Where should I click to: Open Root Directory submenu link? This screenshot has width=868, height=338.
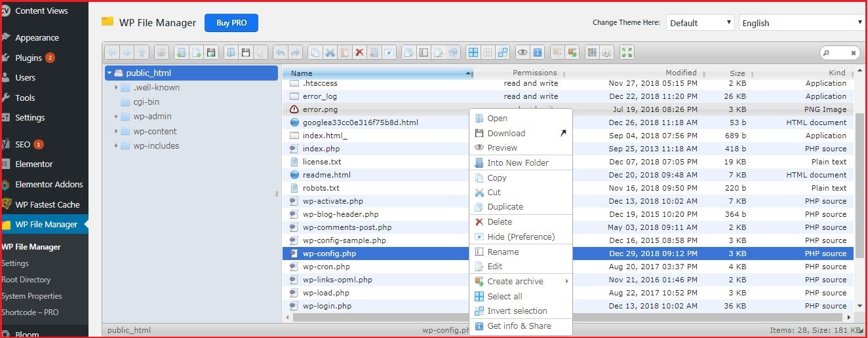(x=26, y=280)
